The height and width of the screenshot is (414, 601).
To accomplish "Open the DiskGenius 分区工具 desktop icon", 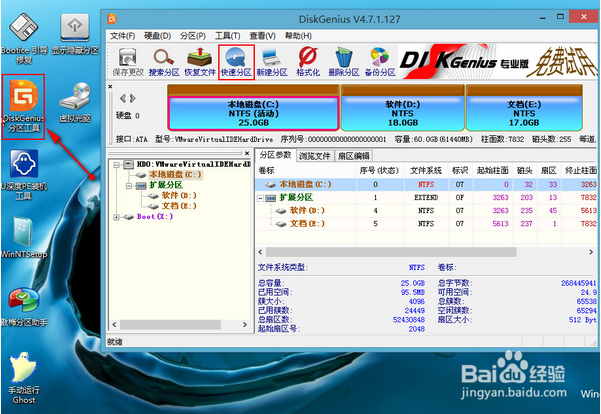I will point(23,106).
